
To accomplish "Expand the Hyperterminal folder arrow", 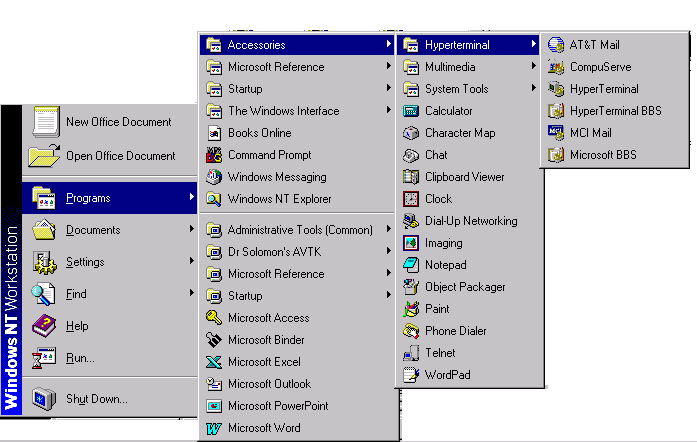I will coord(533,44).
